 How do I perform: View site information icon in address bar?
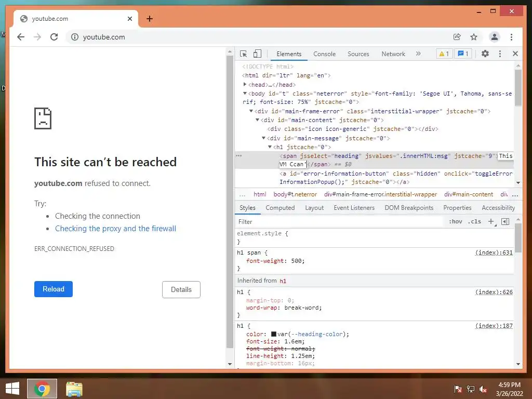tap(75, 37)
